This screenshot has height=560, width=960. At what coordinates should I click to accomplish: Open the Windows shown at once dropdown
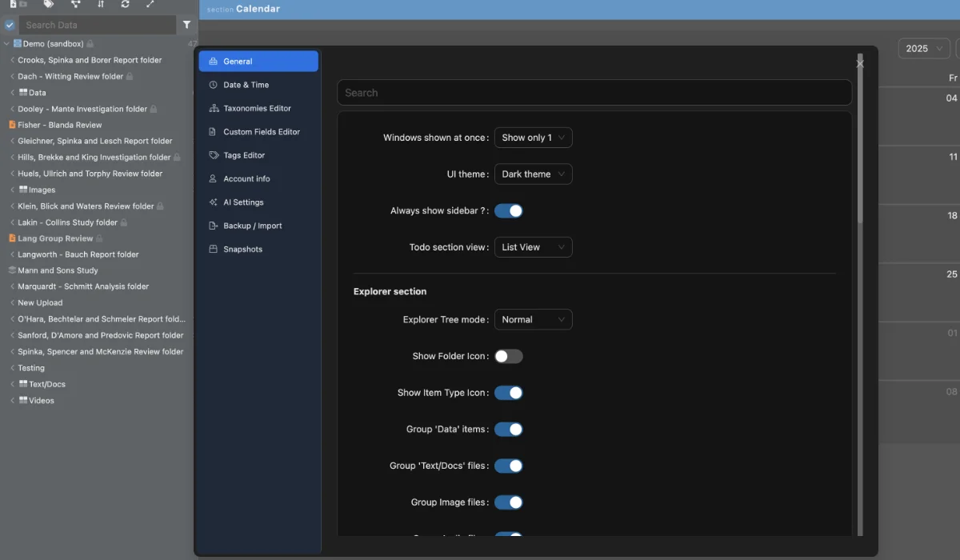coord(534,138)
